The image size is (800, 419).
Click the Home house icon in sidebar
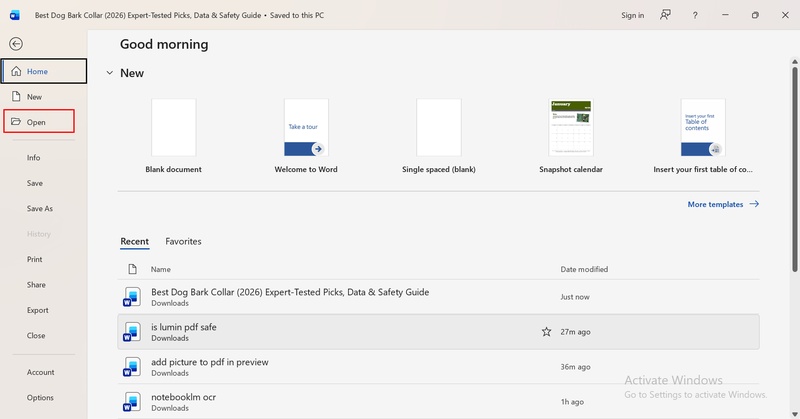[x=16, y=71]
